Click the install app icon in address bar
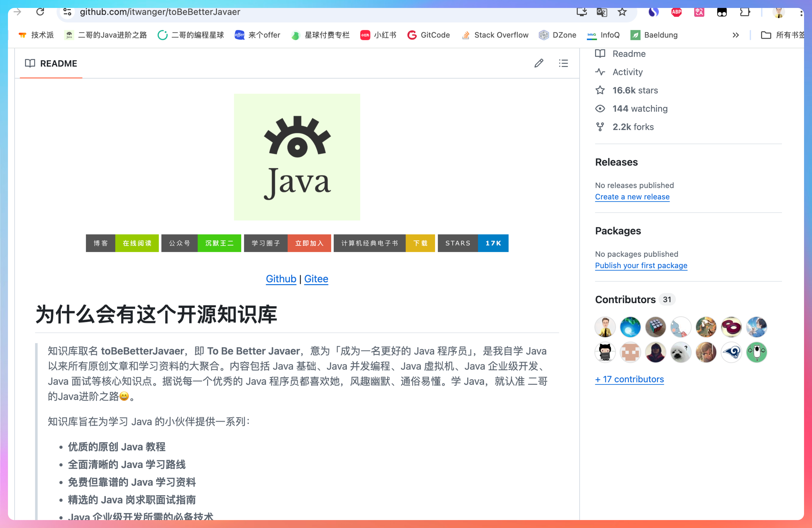 582,12
